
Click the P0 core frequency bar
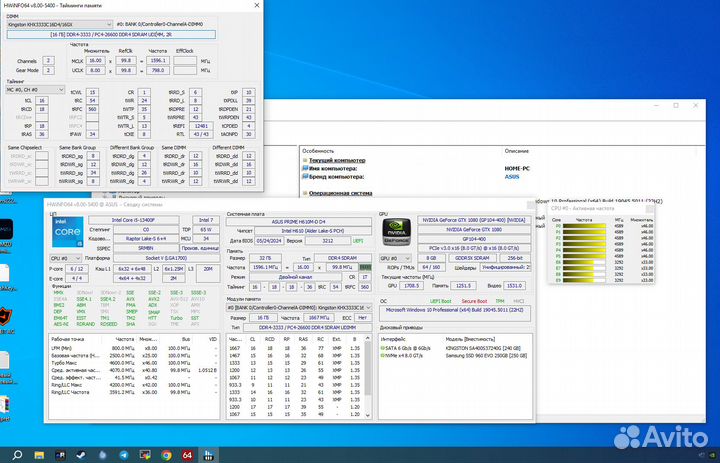[584, 226]
